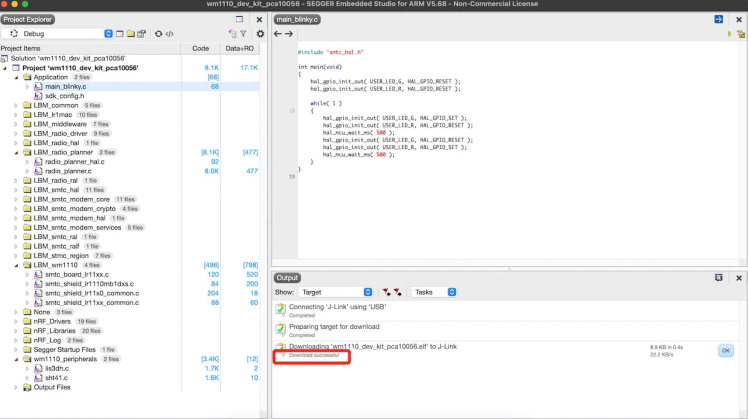Click the Code column header
The width and height of the screenshot is (748, 419).
point(200,48)
